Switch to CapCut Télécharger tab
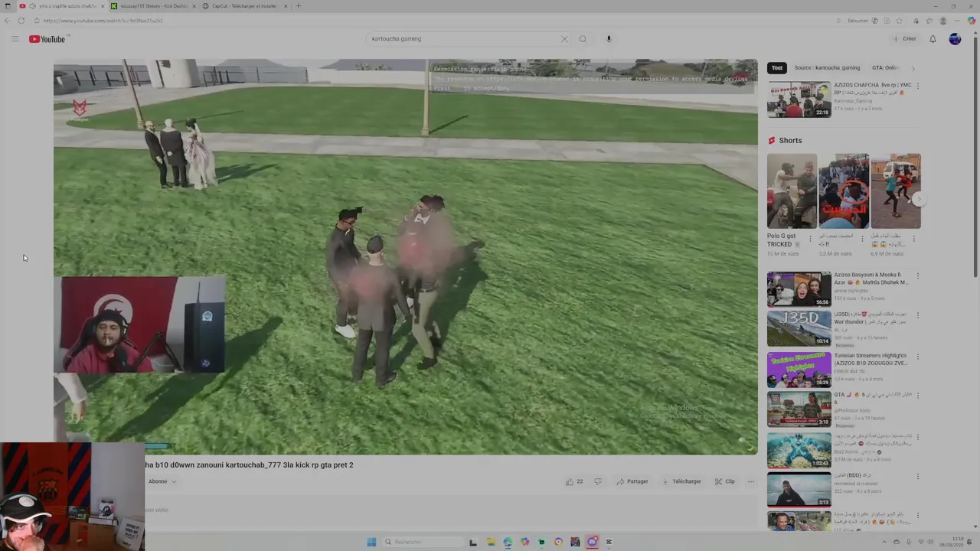This screenshot has height=551, width=980. 244,6
